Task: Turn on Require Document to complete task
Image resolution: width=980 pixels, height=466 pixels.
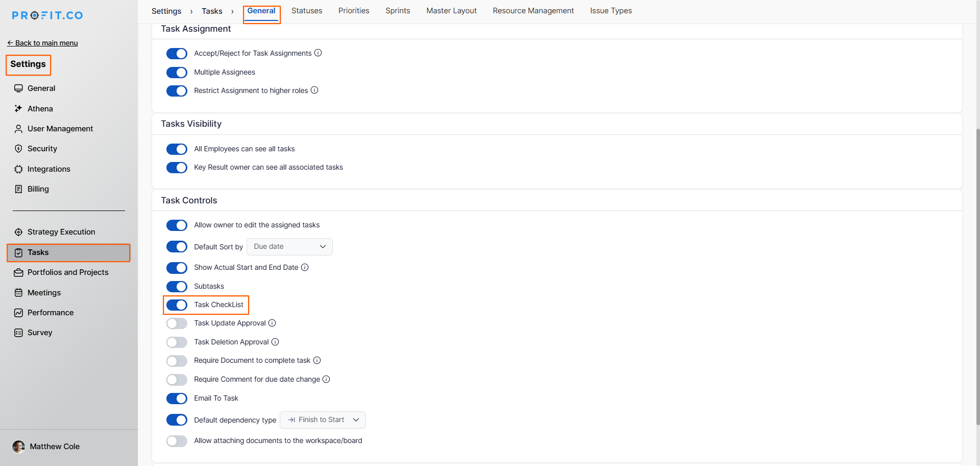Action: click(177, 361)
